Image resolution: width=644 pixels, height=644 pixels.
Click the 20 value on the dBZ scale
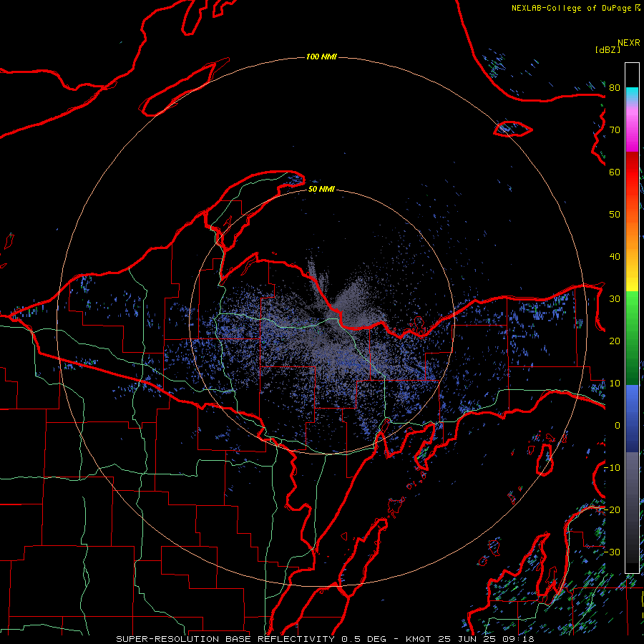[x=615, y=341]
